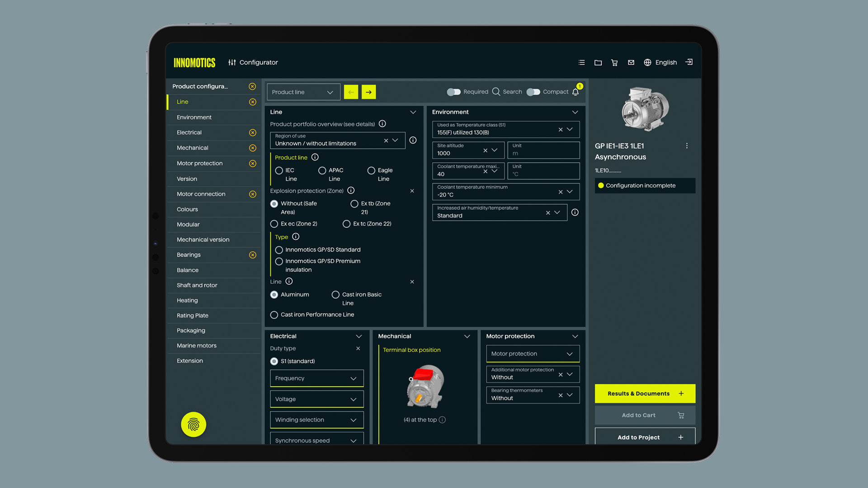Screen dimensions: 868x488
Task: Click the envelope contact icon in the top bar
Action: pyautogui.click(x=631, y=62)
